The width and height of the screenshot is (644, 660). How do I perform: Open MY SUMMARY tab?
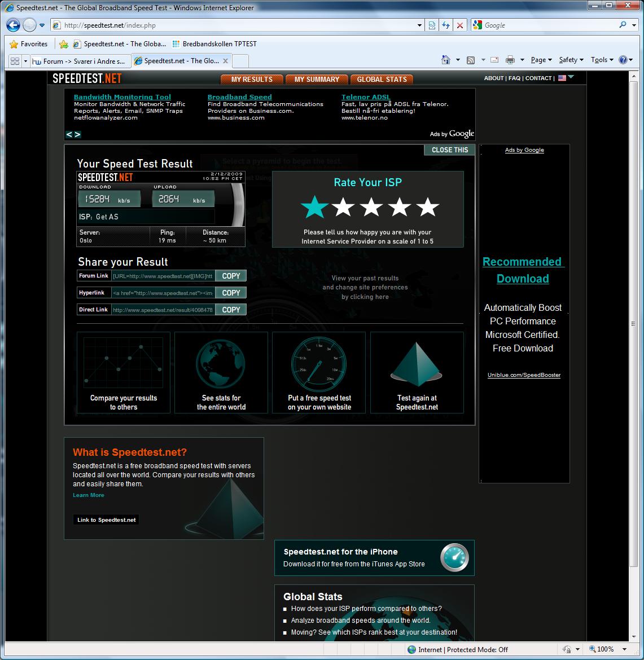pyautogui.click(x=317, y=79)
